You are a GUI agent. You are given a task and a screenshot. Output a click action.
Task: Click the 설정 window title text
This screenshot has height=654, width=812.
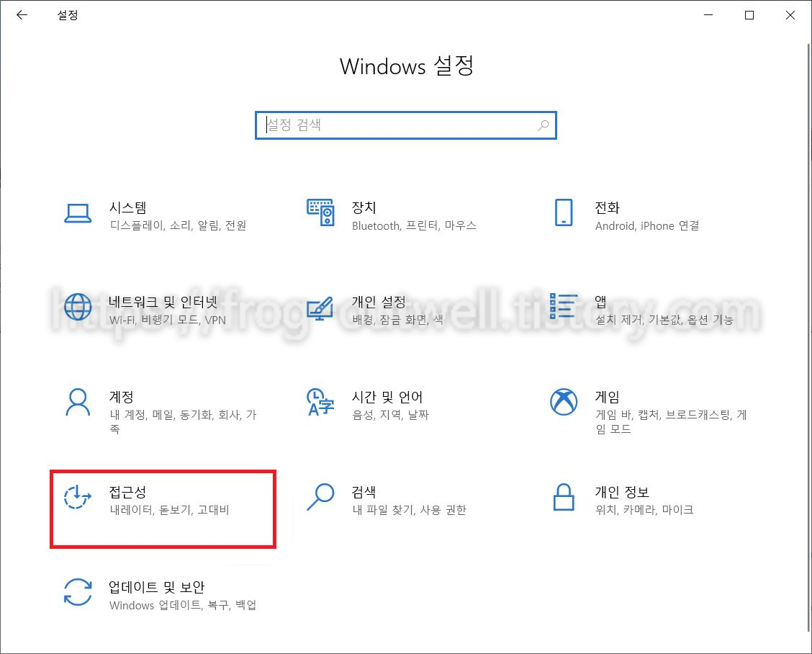pyautogui.click(x=68, y=15)
